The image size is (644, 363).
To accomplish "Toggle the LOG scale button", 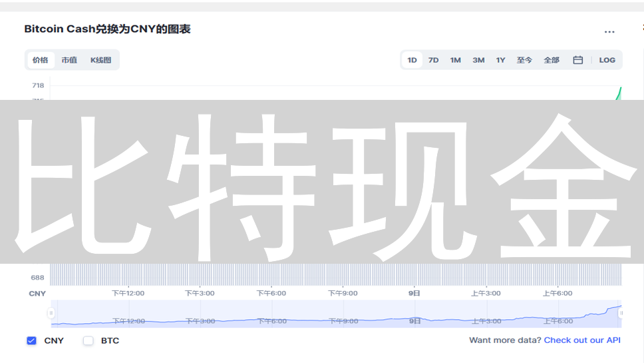I will 607,60.
